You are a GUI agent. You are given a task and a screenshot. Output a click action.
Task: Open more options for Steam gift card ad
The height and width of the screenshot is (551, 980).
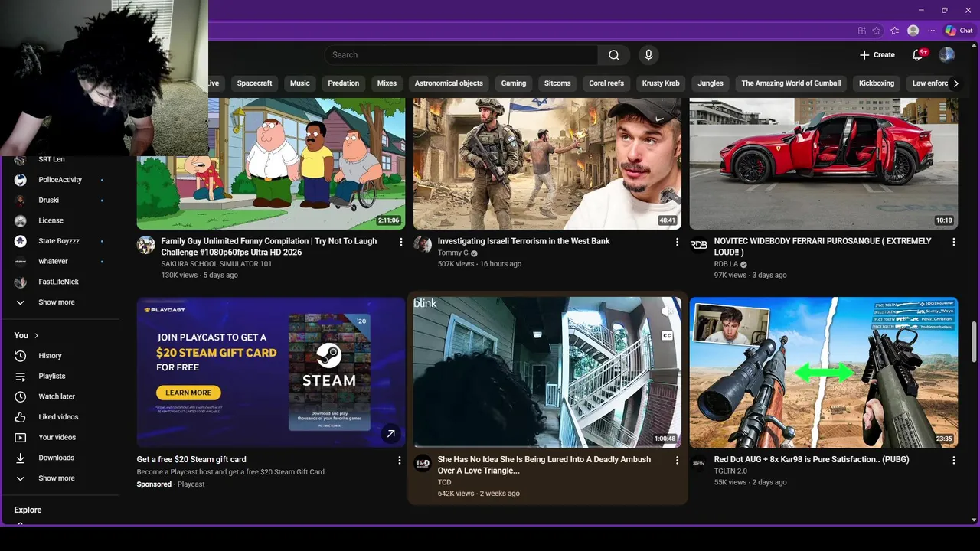[399, 460]
